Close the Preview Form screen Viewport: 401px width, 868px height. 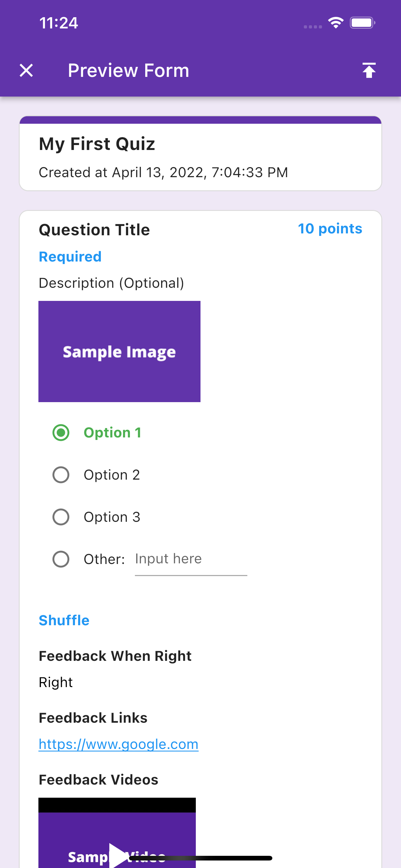26,70
